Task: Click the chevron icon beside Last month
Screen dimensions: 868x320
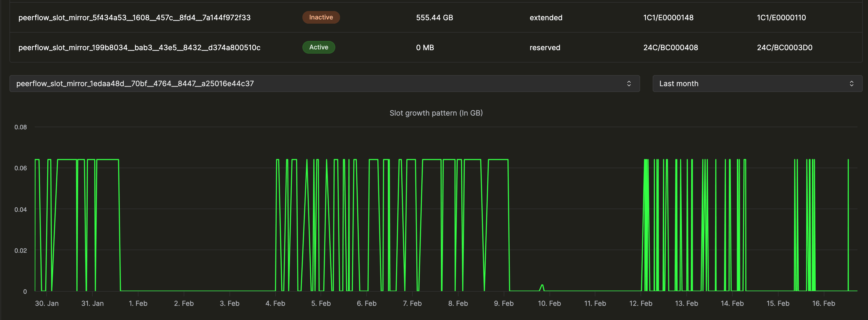Action: pos(851,84)
